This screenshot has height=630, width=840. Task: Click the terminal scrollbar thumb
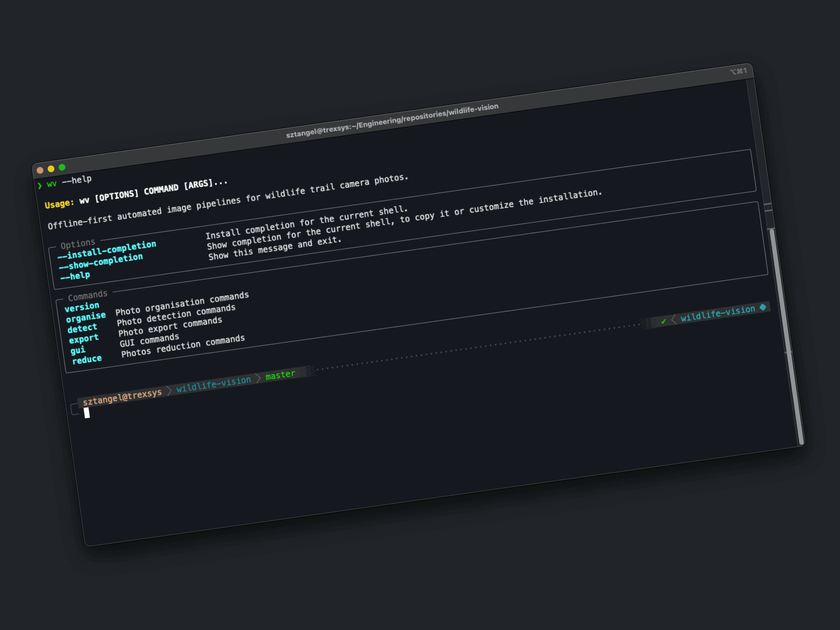786,336
